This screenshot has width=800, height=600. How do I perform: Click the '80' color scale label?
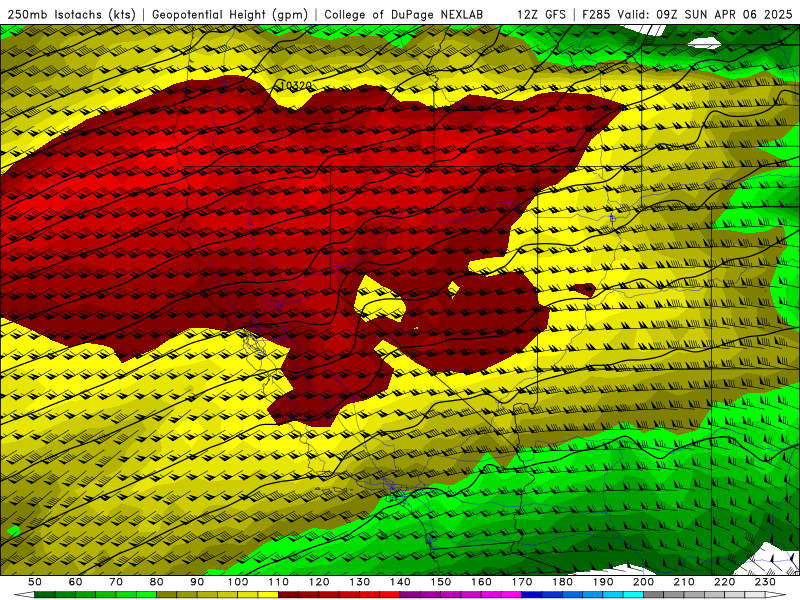pos(157,582)
